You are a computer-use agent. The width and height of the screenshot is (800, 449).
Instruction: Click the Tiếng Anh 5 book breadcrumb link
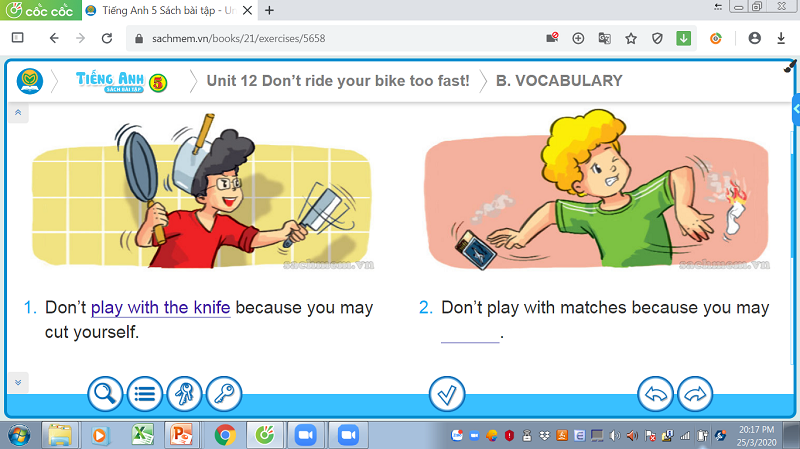(121, 81)
